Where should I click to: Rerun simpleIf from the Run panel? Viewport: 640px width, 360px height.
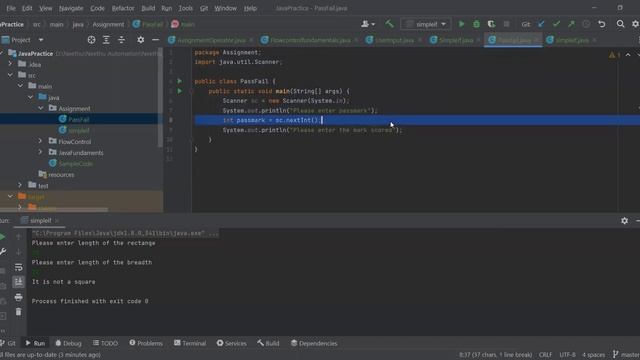[3, 237]
